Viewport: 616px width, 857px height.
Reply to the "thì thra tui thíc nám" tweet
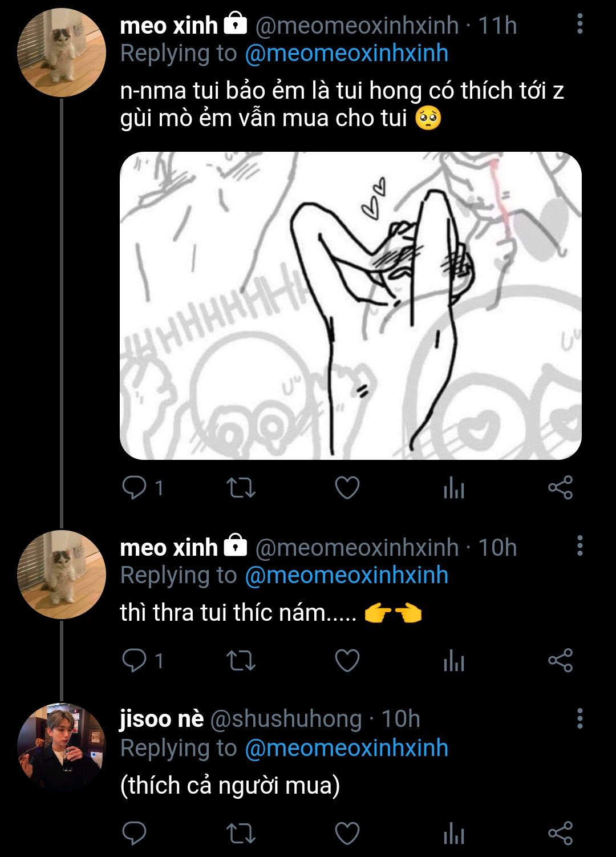(x=135, y=661)
